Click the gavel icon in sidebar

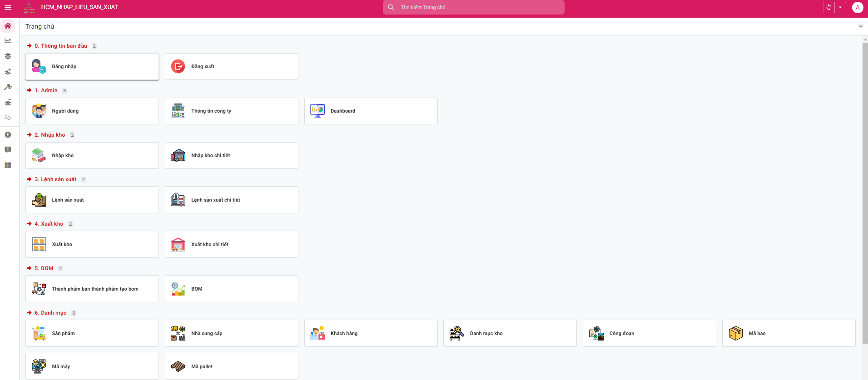tap(8, 87)
